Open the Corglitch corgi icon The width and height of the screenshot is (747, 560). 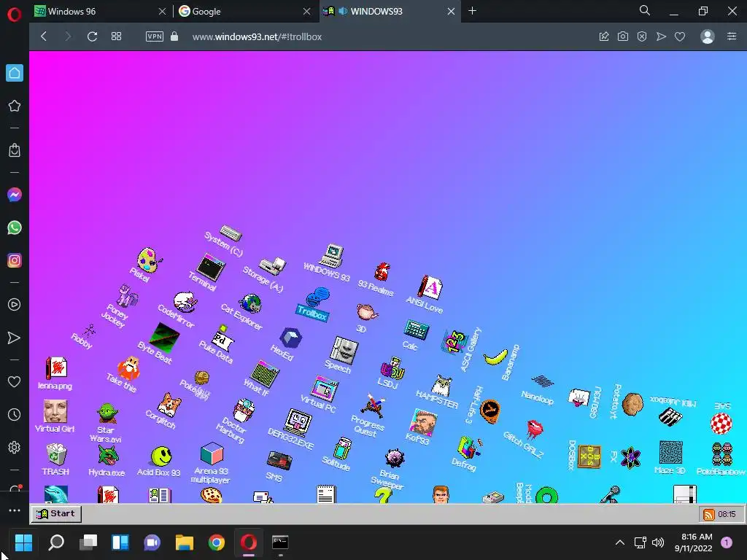(x=169, y=404)
